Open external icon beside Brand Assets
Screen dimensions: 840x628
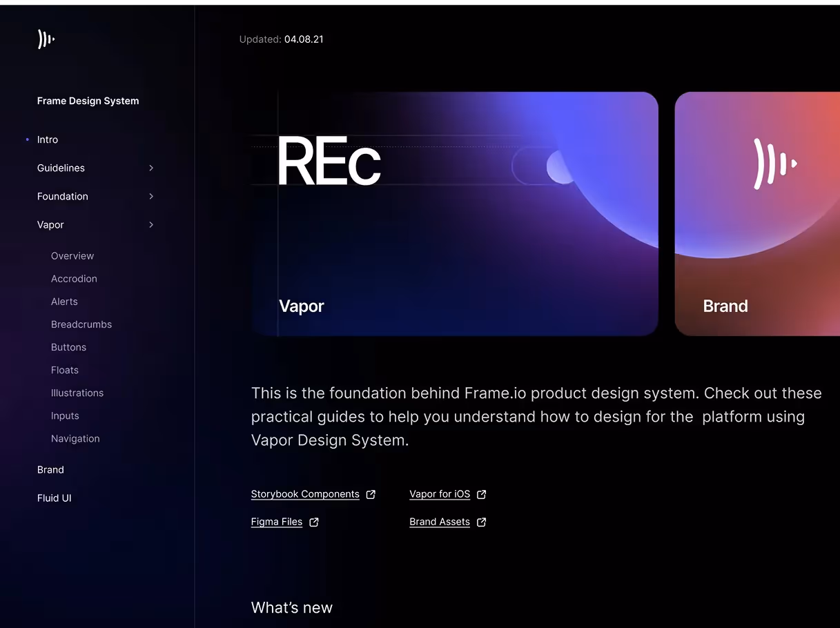[482, 522]
